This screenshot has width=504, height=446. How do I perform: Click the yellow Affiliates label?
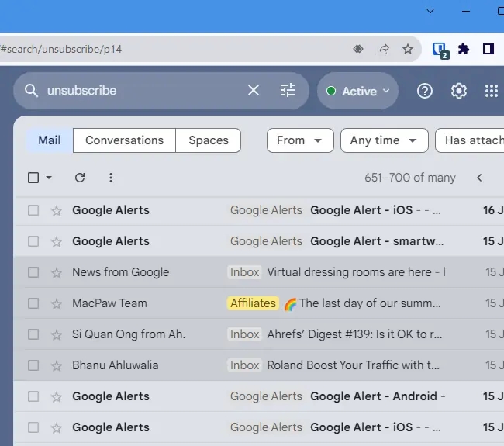point(253,303)
